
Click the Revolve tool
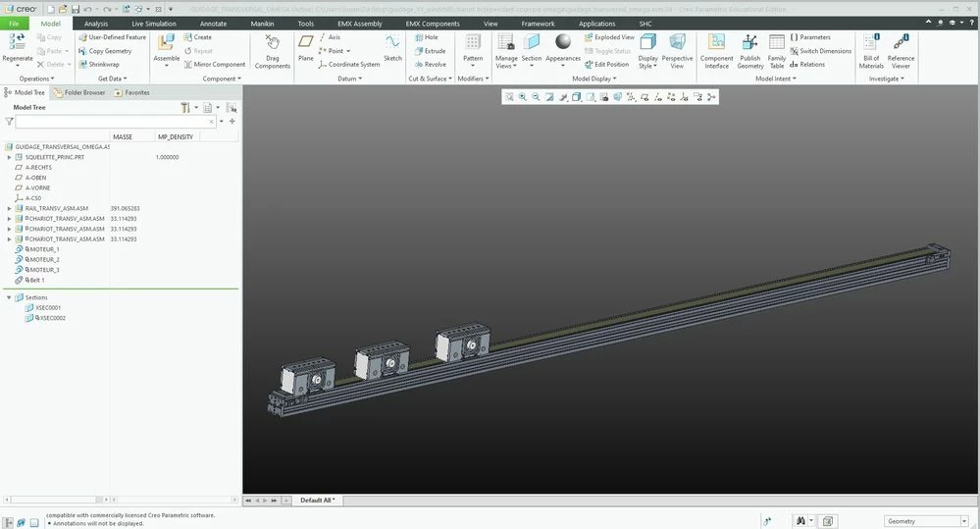coord(430,64)
